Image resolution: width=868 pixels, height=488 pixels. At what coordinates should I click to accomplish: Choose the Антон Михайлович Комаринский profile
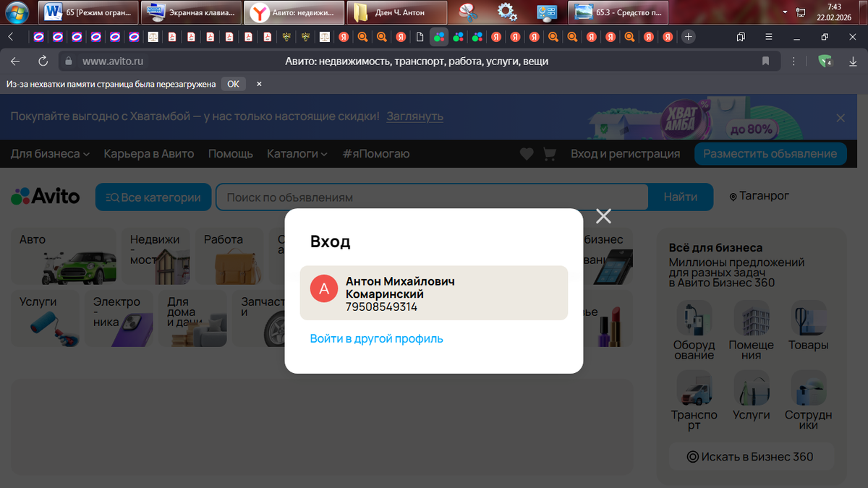coord(434,293)
